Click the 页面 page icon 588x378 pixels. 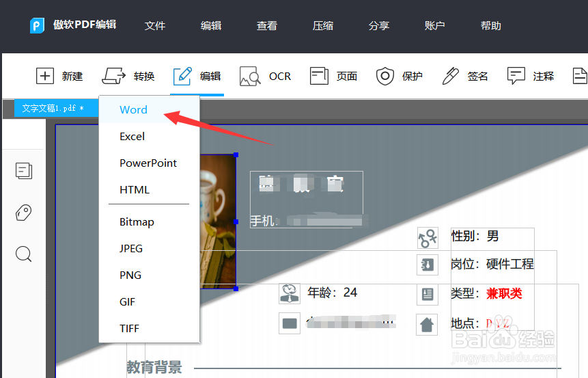(x=319, y=76)
